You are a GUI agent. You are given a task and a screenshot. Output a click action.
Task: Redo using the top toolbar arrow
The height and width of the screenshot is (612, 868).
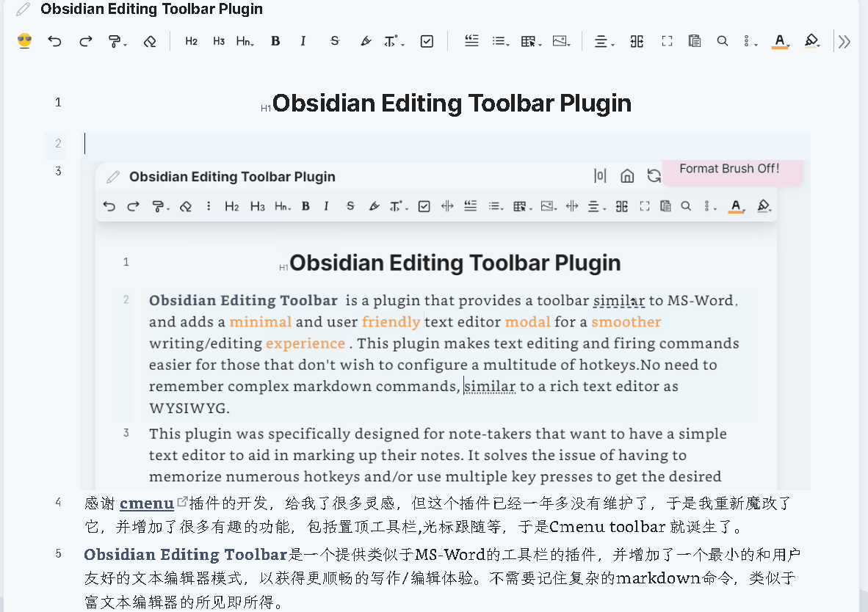coord(85,41)
